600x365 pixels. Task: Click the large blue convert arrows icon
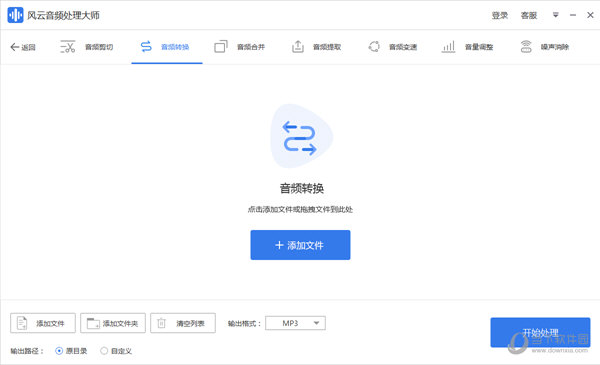301,137
